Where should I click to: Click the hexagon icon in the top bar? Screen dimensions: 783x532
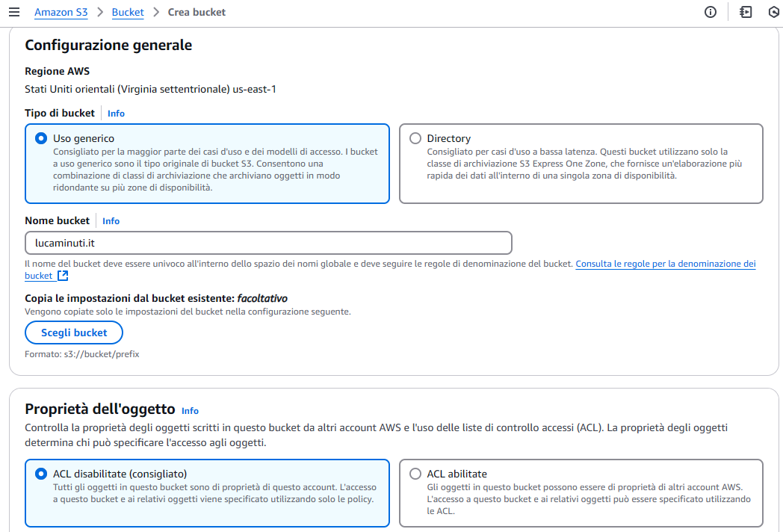[774, 12]
